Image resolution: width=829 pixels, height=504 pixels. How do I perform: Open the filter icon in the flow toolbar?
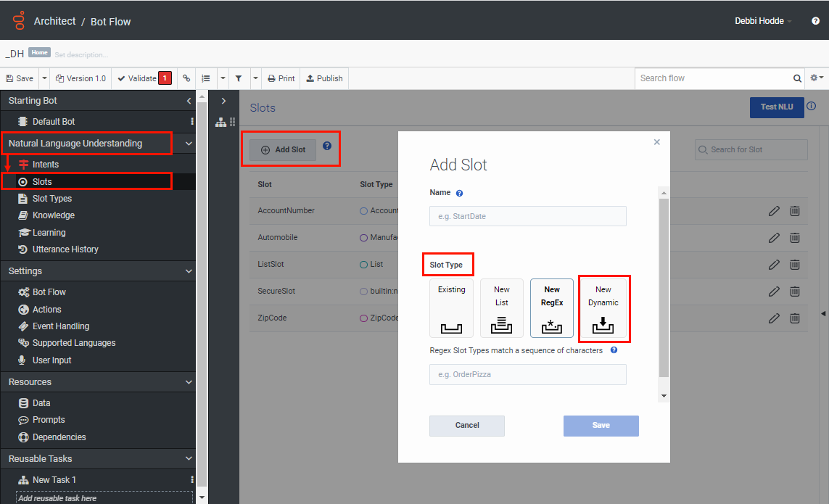point(239,78)
